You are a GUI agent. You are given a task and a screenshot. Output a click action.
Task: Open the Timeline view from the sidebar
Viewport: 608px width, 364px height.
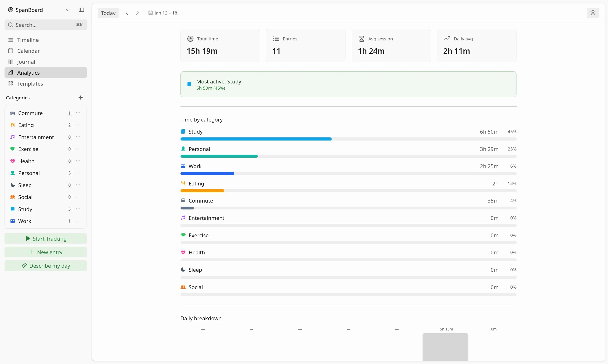click(28, 40)
